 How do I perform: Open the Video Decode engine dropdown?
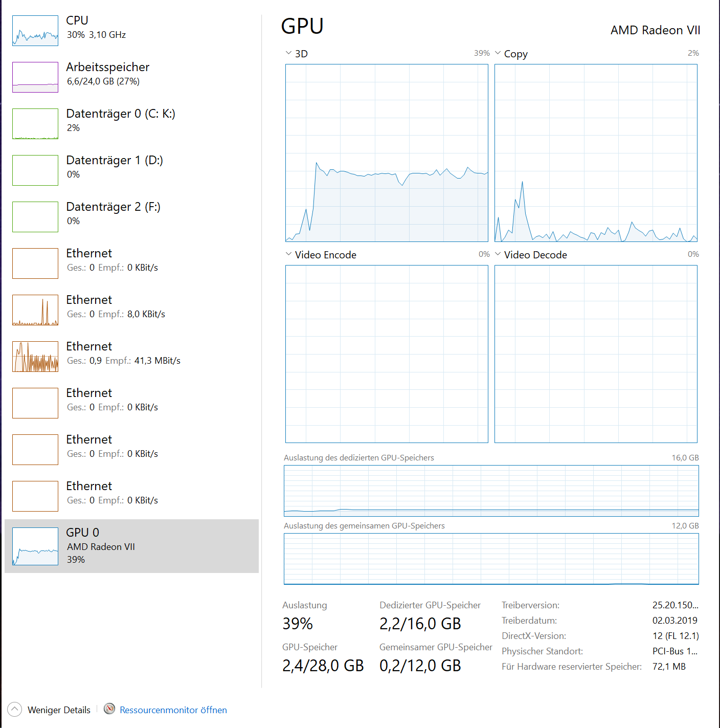531,255
